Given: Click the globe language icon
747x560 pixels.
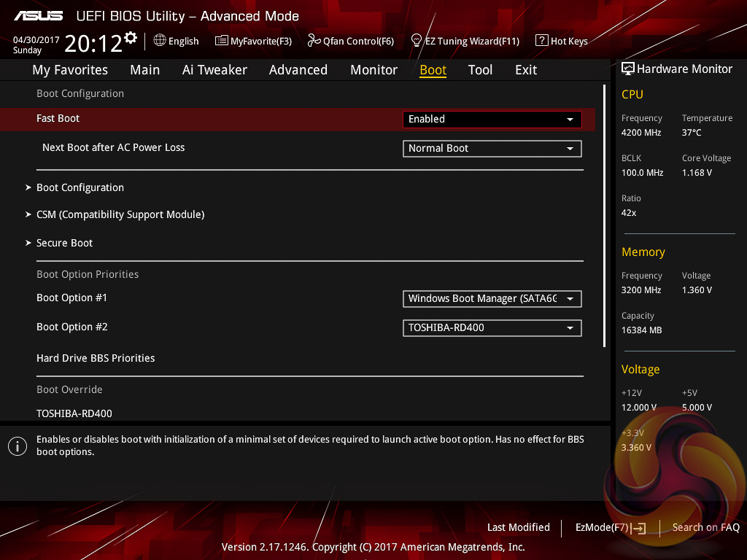Looking at the screenshot, I should (x=160, y=41).
